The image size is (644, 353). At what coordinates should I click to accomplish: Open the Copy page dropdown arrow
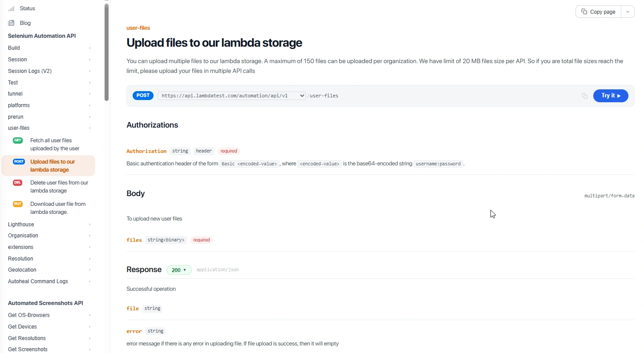coord(628,12)
